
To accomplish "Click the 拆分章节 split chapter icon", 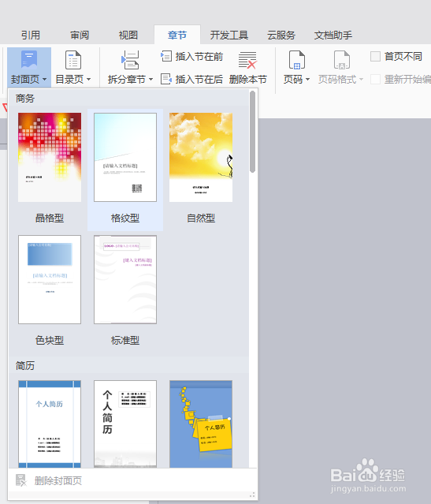I will 130,60.
